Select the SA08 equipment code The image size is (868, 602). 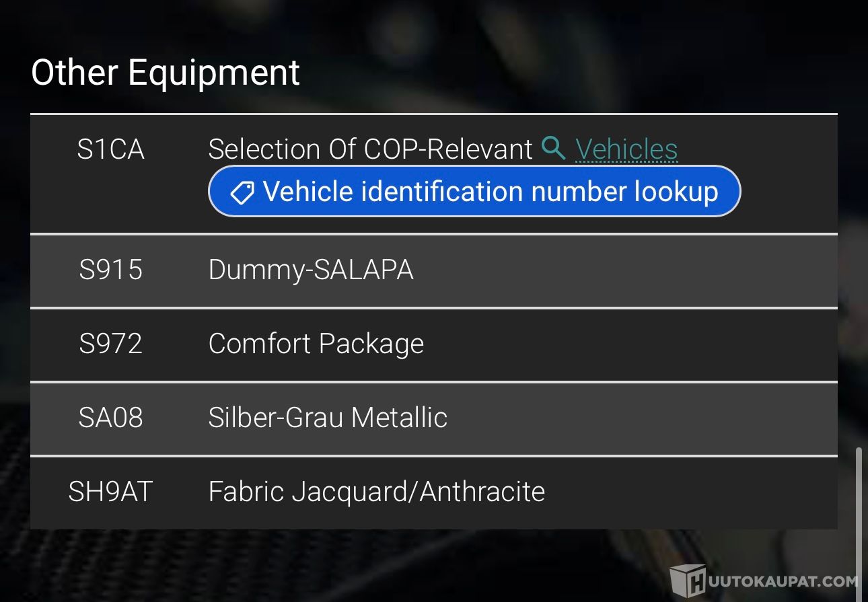(110, 418)
